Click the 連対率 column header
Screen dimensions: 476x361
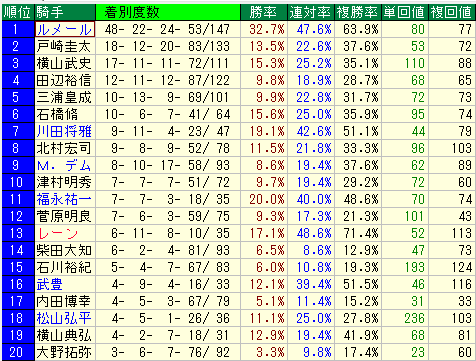coord(310,13)
